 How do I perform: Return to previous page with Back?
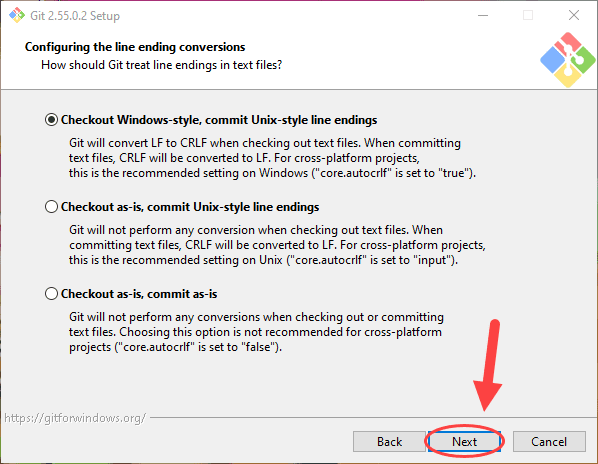coord(389,442)
